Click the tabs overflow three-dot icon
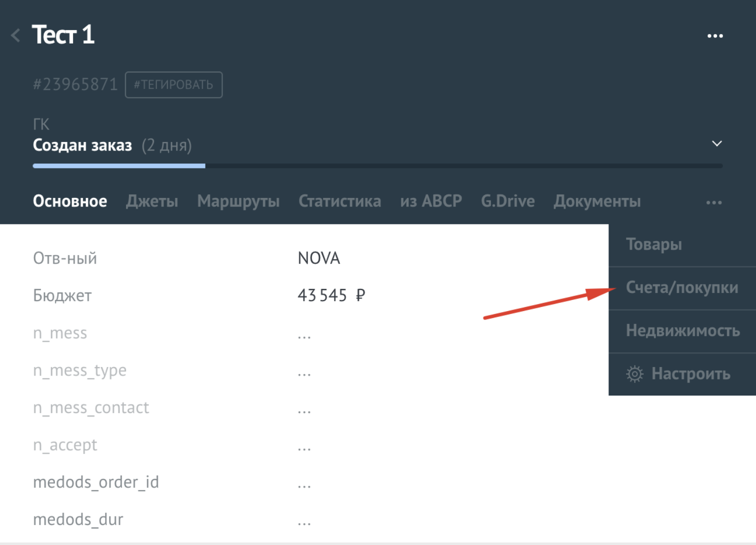The height and width of the screenshot is (545, 756). (x=713, y=202)
